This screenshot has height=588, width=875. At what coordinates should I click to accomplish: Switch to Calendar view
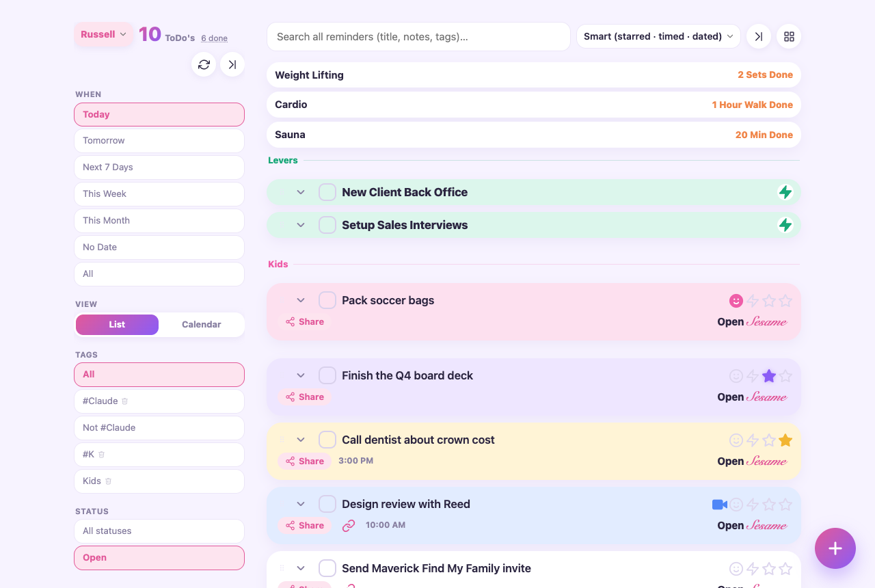[202, 325]
